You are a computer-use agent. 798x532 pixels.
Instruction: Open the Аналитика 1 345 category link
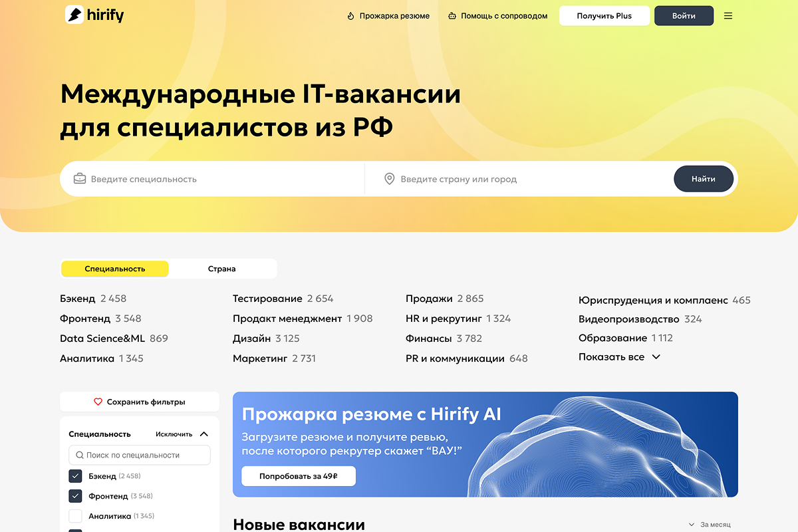pos(102,358)
